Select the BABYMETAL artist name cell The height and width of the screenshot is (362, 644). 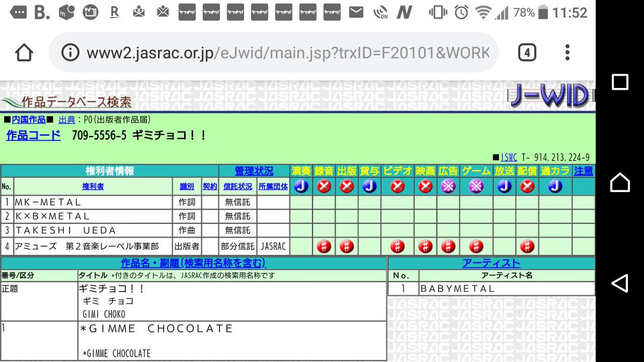pyautogui.click(x=507, y=289)
